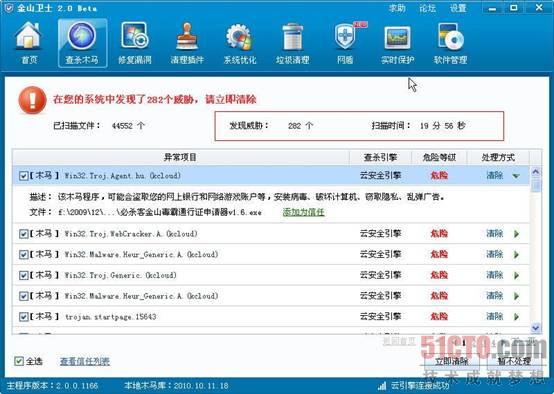This screenshot has width=554, height=394.
Task: Toggle the 全选 select-all checkbox
Action: (19, 361)
